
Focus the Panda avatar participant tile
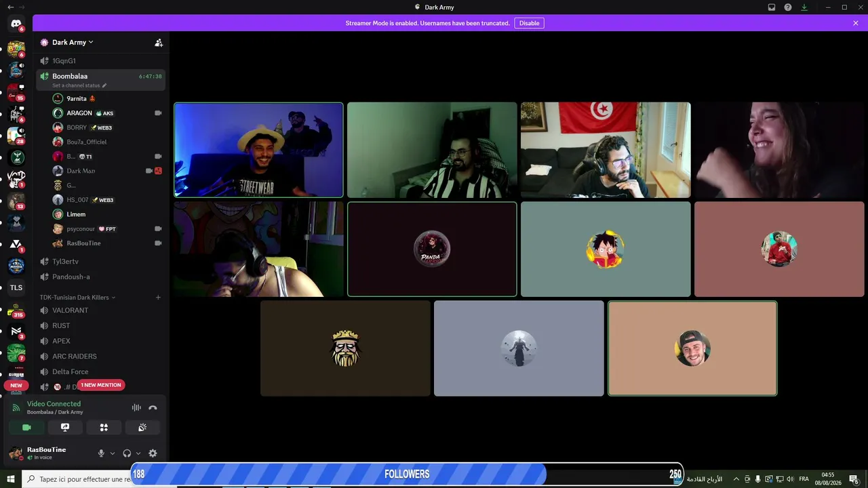[432, 249]
